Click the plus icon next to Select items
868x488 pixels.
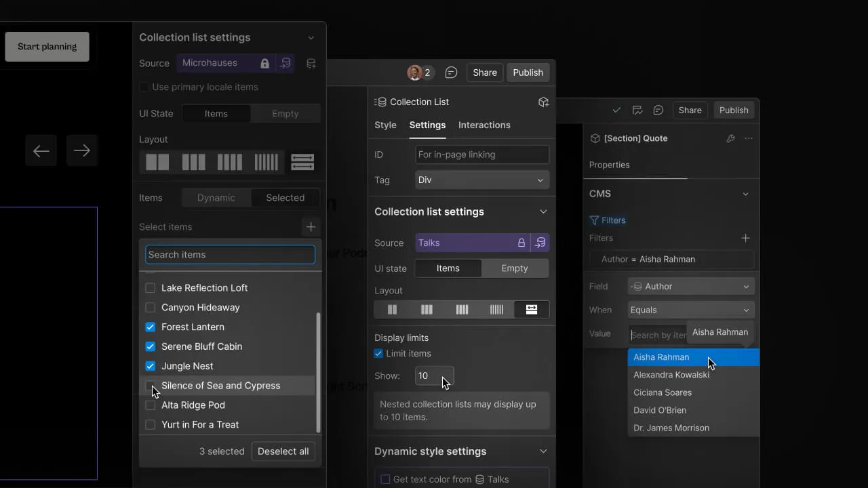(311, 226)
